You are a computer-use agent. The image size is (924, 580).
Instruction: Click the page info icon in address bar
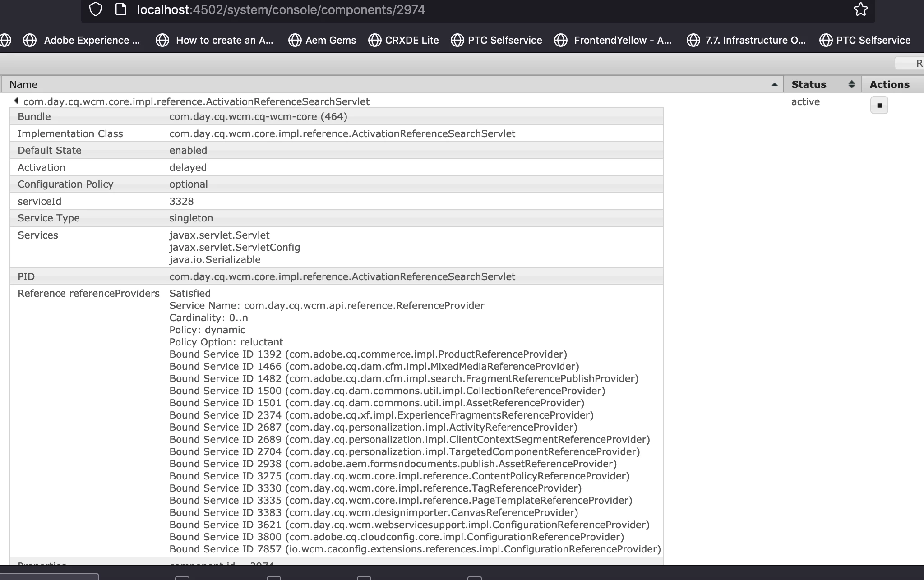pos(121,9)
